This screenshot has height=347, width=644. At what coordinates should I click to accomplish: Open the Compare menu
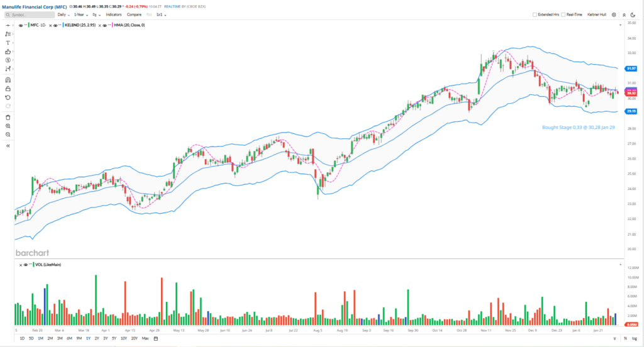(x=134, y=14)
